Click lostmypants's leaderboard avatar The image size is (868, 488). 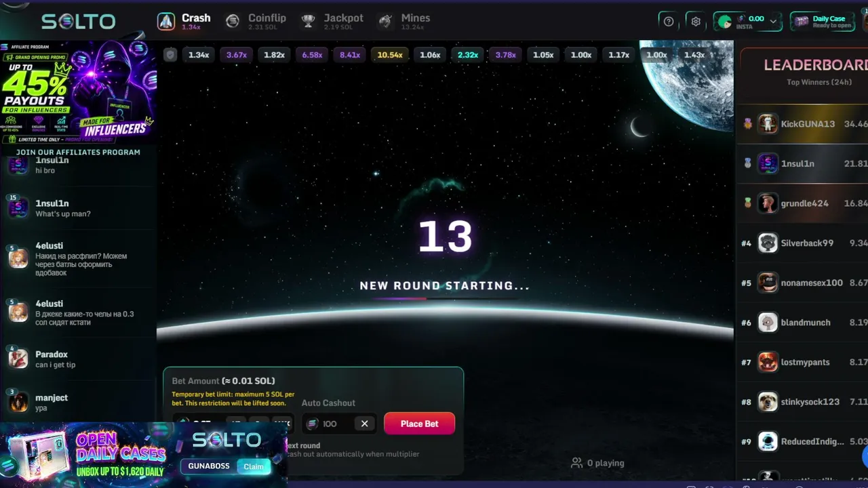(x=768, y=362)
